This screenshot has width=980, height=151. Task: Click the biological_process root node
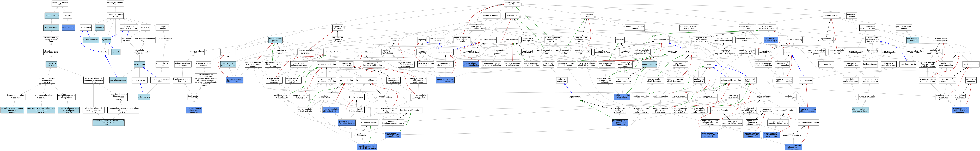tap(512, 4)
